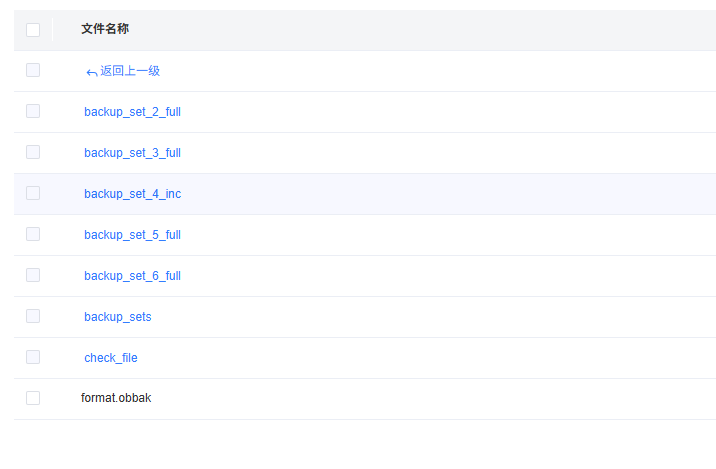Open the backup_set_3_full folder
The image size is (716, 469).
pyautogui.click(x=132, y=153)
